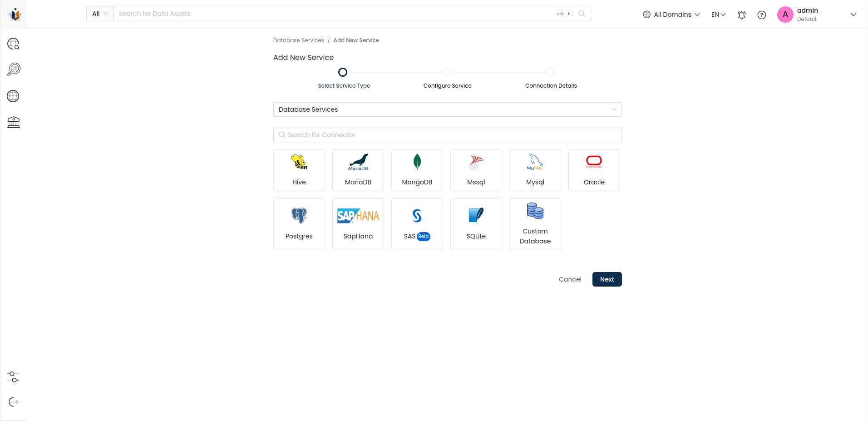
Task: Select the Mysql connector card
Action: pyautogui.click(x=535, y=170)
